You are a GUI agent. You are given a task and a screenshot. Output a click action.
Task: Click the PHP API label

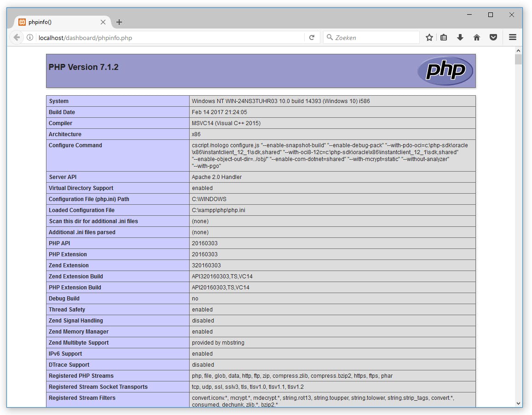click(x=59, y=243)
